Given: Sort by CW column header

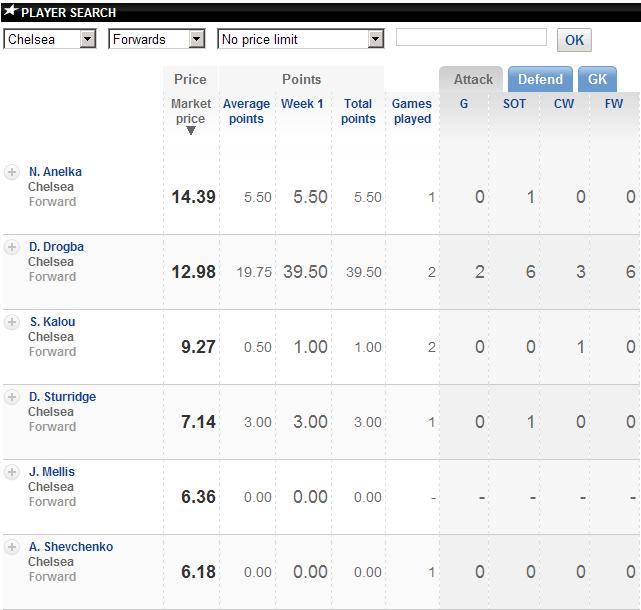Looking at the screenshot, I should (564, 104).
